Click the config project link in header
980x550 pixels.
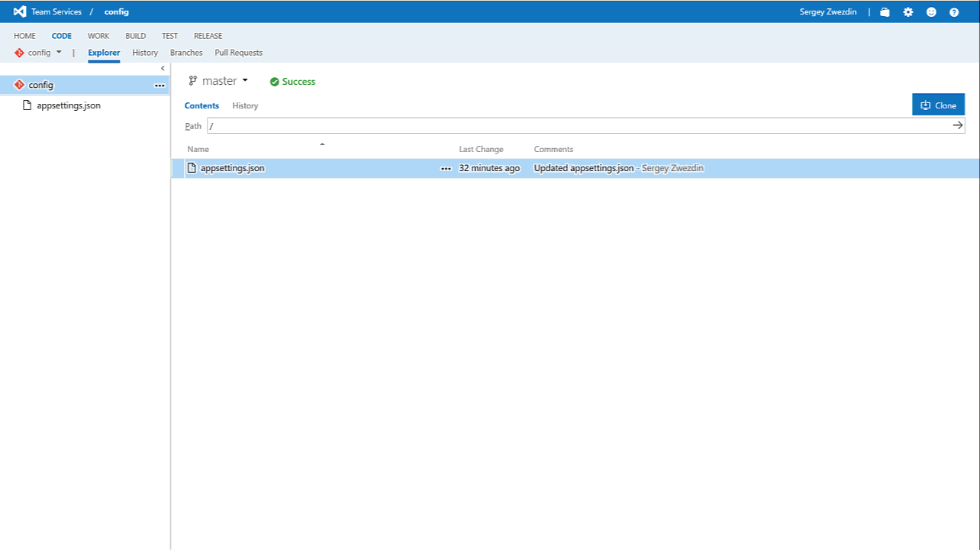pyautogui.click(x=117, y=12)
